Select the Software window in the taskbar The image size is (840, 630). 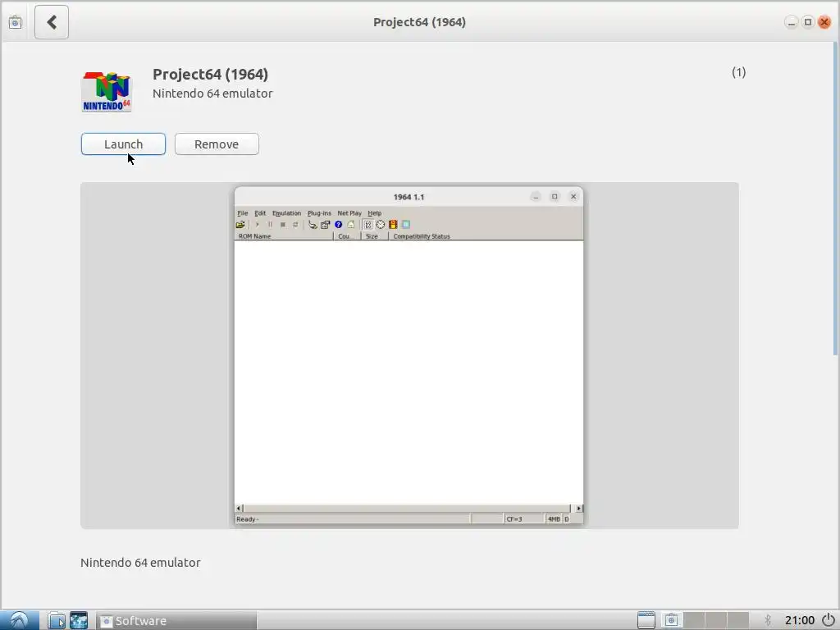pyautogui.click(x=176, y=620)
